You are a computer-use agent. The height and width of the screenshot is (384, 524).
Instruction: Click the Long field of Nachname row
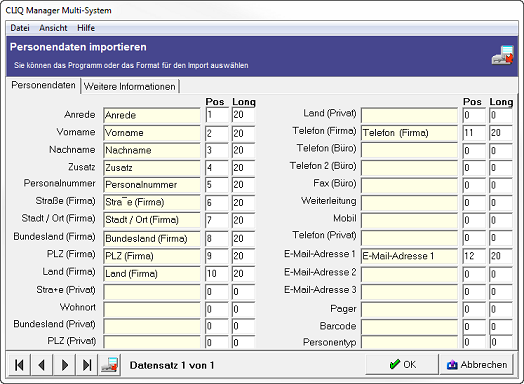pyautogui.click(x=243, y=150)
